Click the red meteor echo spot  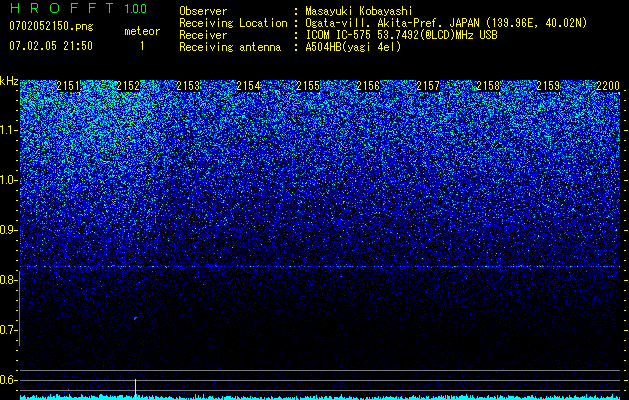pyautogui.click(x=136, y=318)
